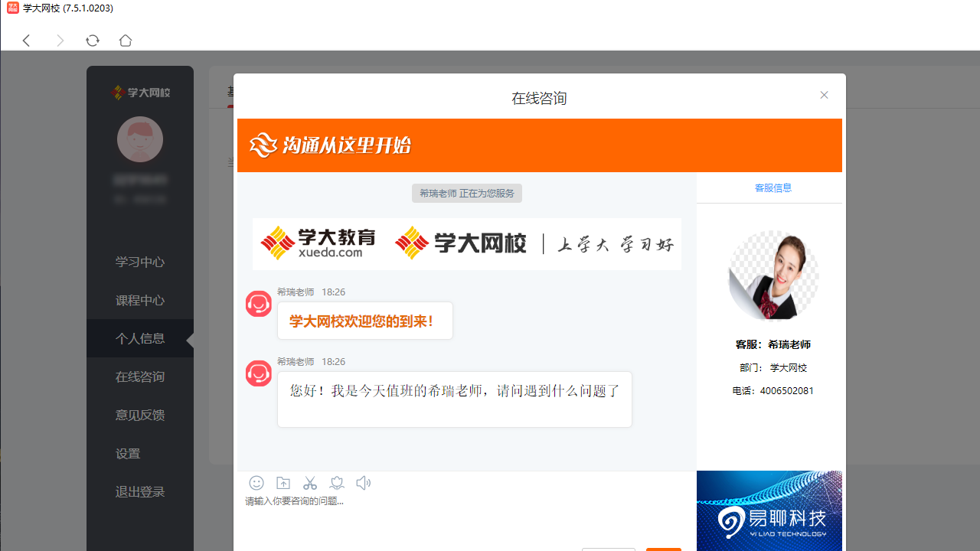This screenshot has height=551, width=980.
Task: Navigate back using the left arrow
Action: click(x=26, y=41)
